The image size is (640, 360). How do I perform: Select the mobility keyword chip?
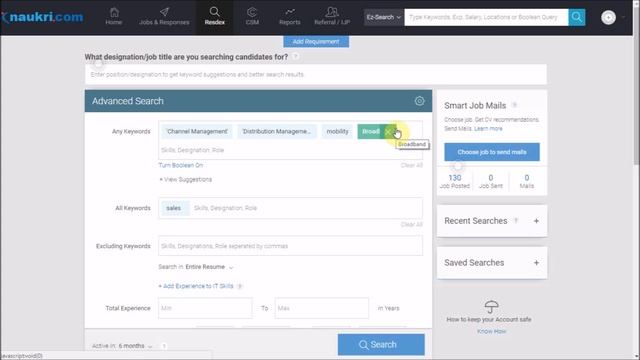click(338, 131)
